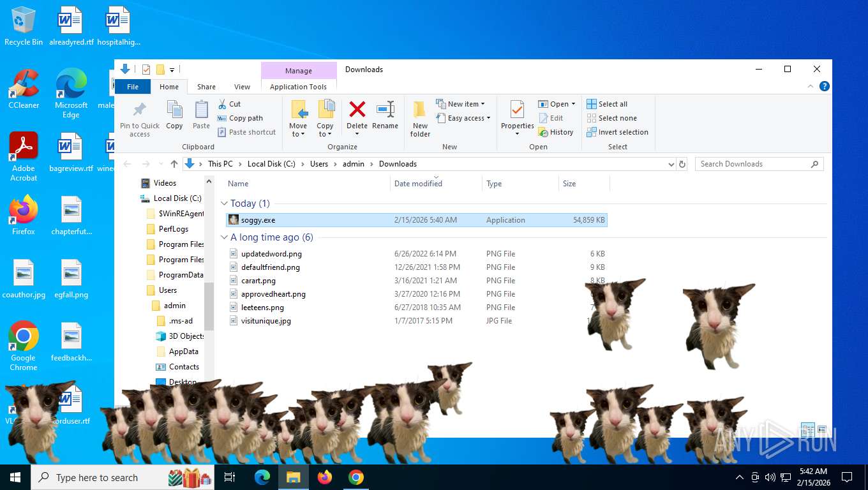Expand the Copy to dropdown

325,130
